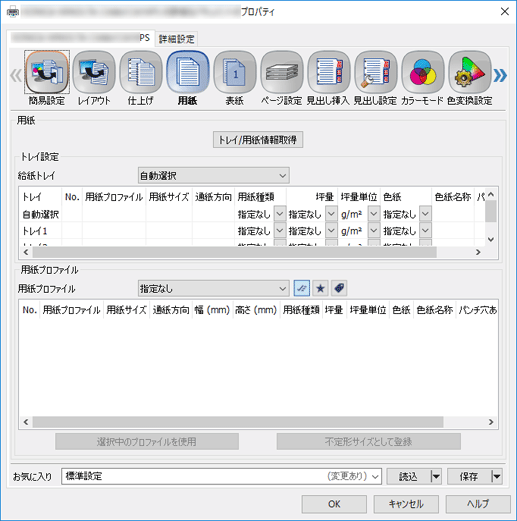Open the 仕上げ finishing icon
Viewport: 517px width, 521px height.
(141, 72)
